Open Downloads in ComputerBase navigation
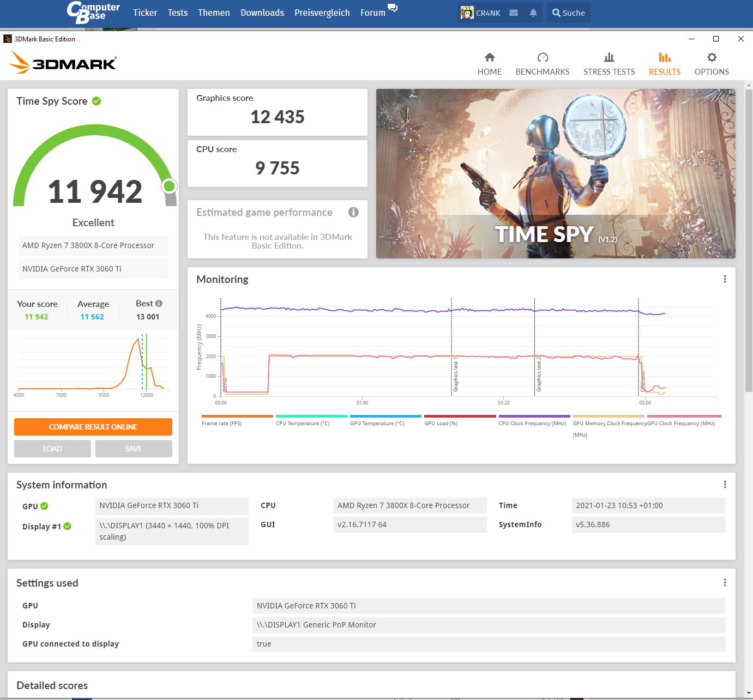This screenshot has height=700, width=753. pos(262,13)
